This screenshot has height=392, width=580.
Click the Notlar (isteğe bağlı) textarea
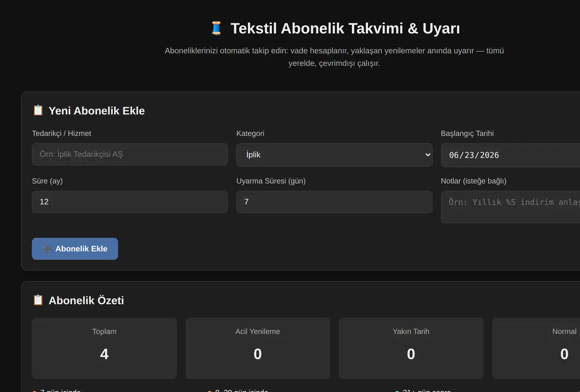[x=510, y=207]
